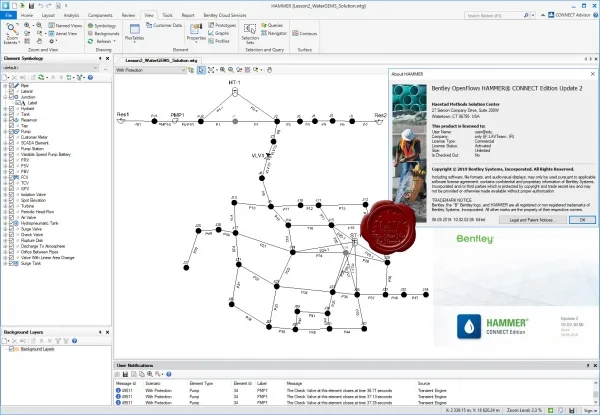Open Aerial View in the ribbon
Viewport: 600px width, 415px height.
coord(63,34)
